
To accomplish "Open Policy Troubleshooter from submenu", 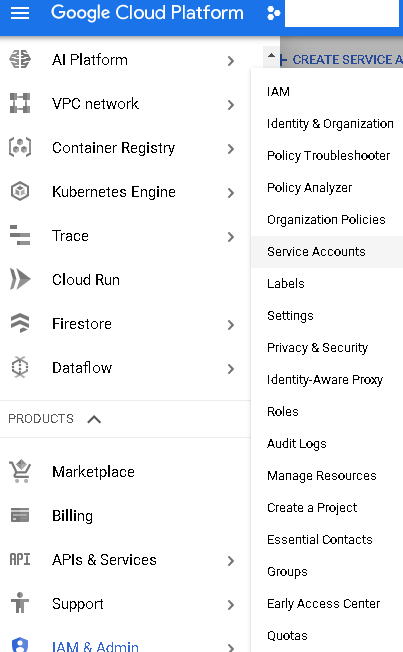I will tap(327, 156).
